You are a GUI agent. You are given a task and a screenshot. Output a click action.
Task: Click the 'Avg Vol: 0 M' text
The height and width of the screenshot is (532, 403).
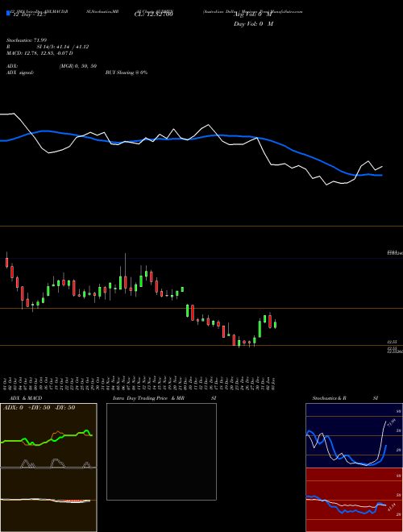pos(252,15)
